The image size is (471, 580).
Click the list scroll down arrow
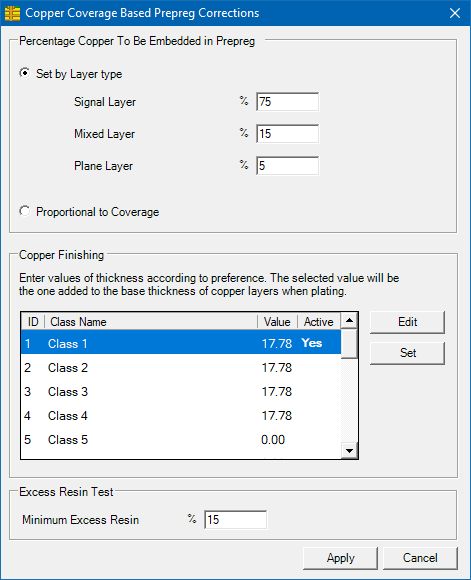pyautogui.click(x=349, y=451)
